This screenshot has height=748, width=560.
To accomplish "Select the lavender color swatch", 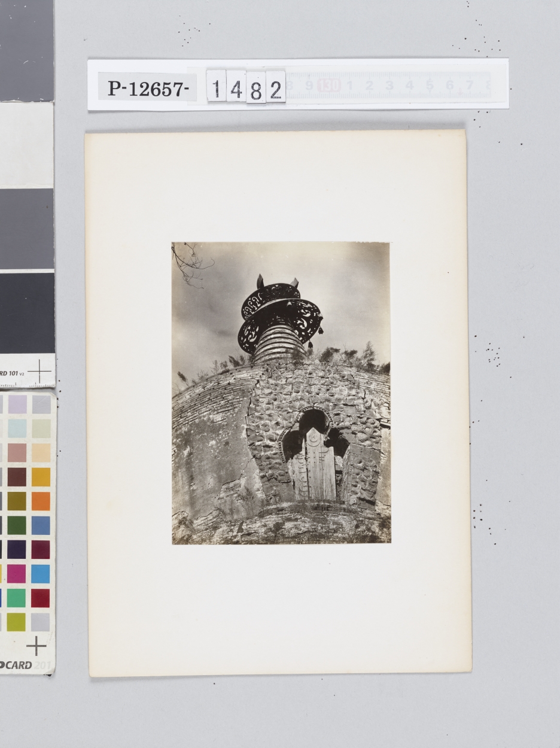I will click(x=17, y=405).
